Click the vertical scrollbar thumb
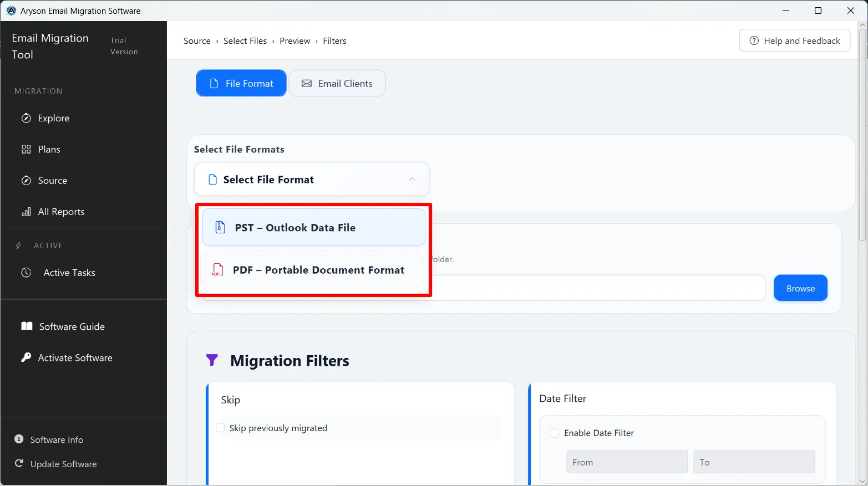The width and height of the screenshot is (868, 486). 862,136
